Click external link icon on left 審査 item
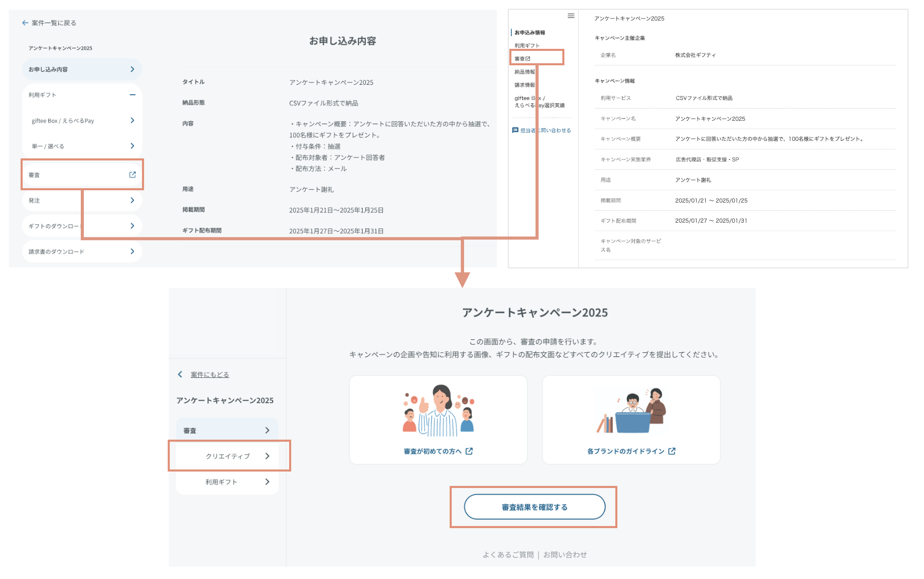Image resolution: width=924 pixels, height=579 pixels. [132, 175]
